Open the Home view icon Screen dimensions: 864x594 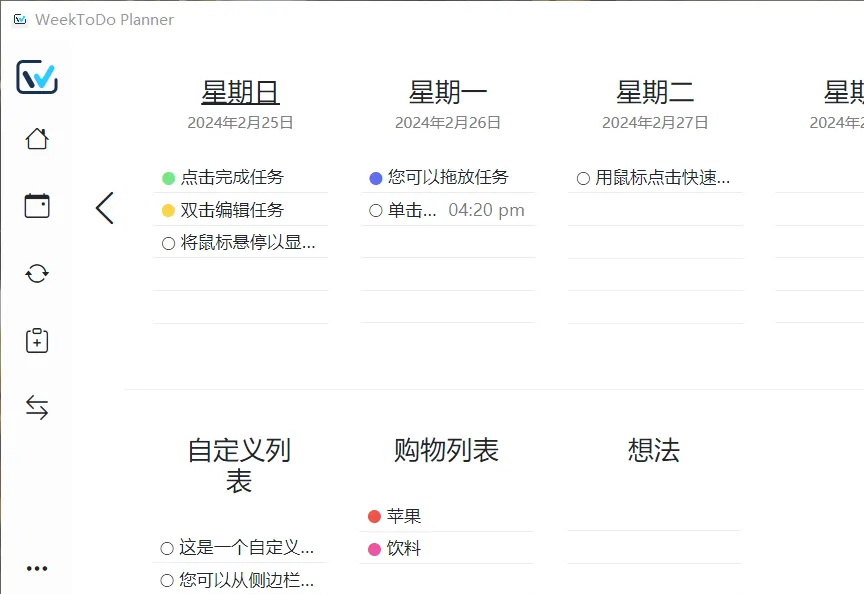click(x=37, y=139)
